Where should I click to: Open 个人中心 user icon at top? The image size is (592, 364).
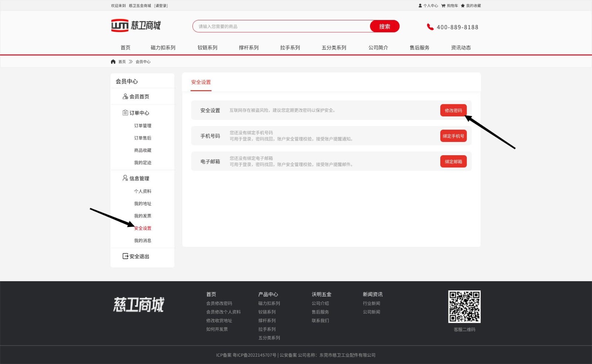click(x=420, y=6)
